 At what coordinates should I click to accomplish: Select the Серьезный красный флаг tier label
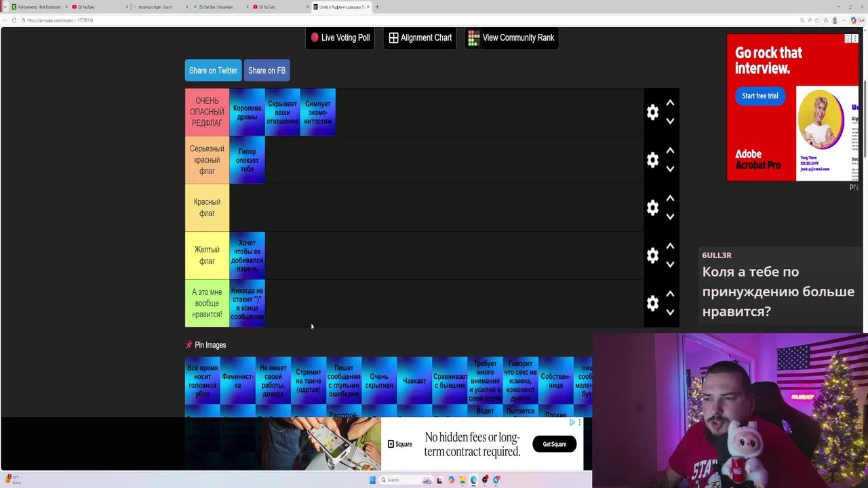click(207, 160)
